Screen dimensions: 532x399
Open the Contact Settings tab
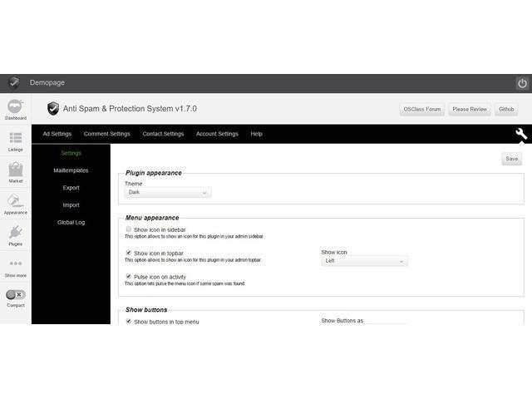[163, 134]
